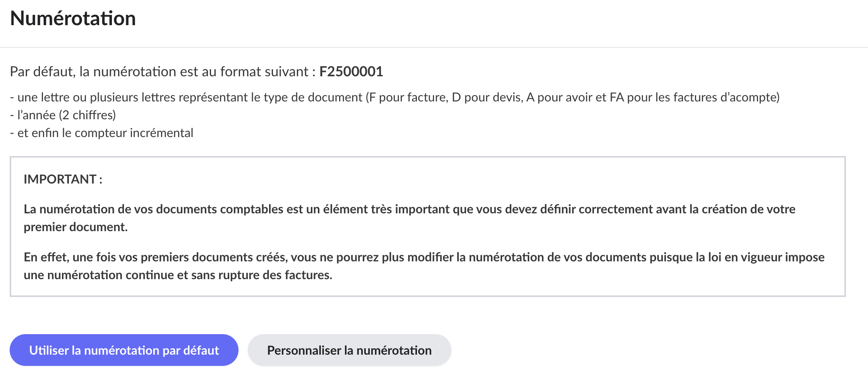The height and width of the screenshot is (381, 868).
Task: Click Personnaliser la numérotation button
Action: (x=349, y=350)
